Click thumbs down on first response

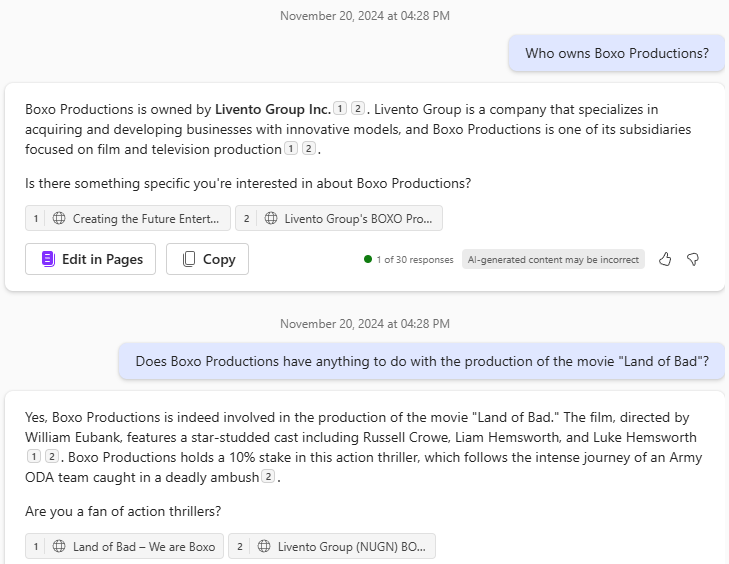point(693,259)
